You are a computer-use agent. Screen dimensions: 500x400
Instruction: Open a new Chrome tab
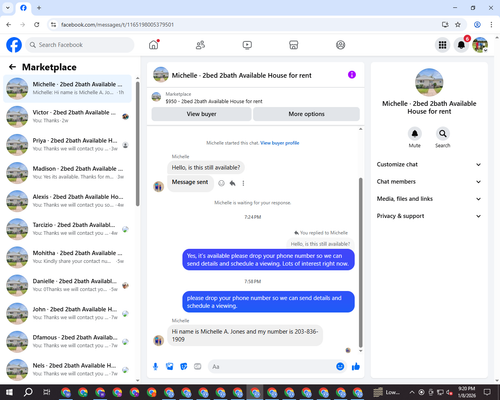(39, 8)
